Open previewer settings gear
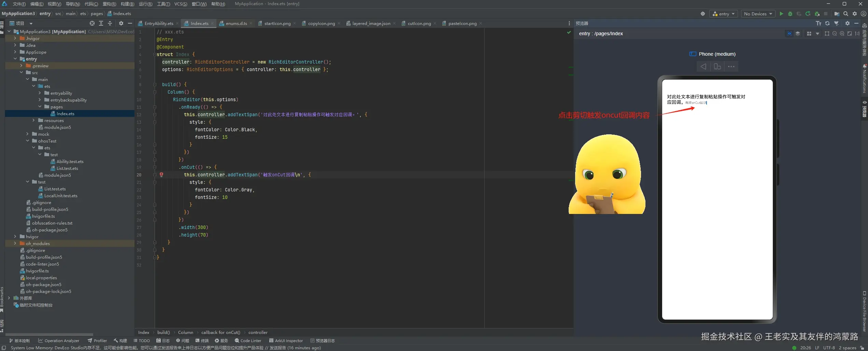 click(x=847, y=23)
